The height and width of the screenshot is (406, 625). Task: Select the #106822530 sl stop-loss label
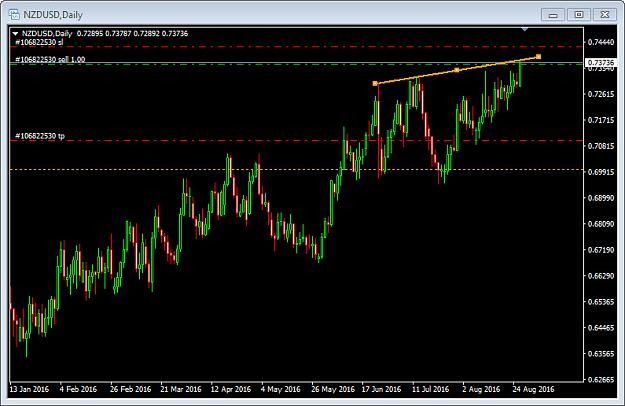pos(39,42)
